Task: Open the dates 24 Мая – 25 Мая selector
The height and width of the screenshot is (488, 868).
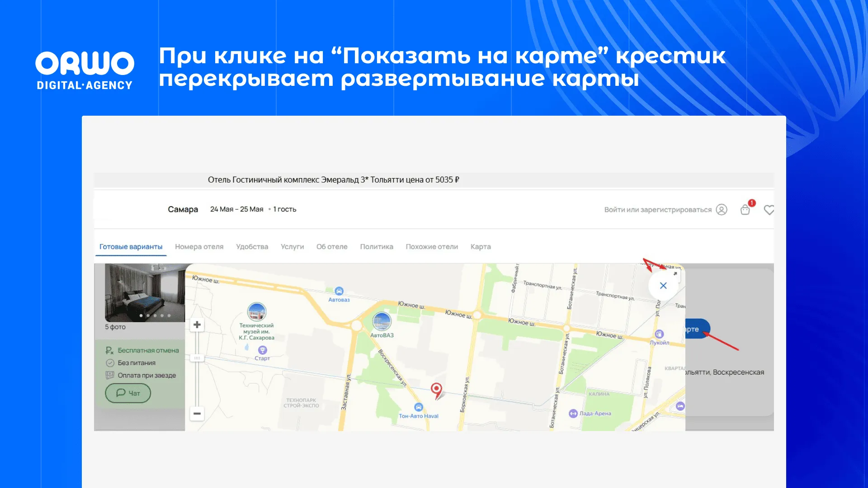Action: tap(236, 209)
